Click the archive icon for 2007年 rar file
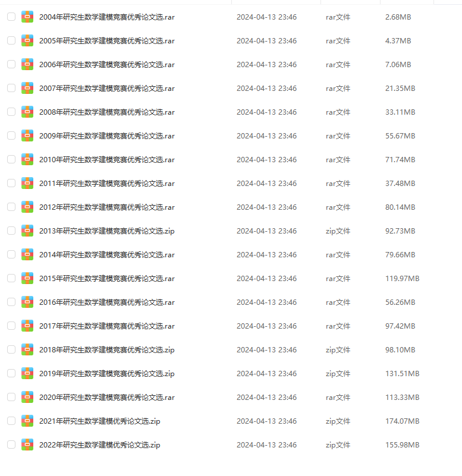The width and height of the screenshot is (462, 476). (x=27, y=89)
